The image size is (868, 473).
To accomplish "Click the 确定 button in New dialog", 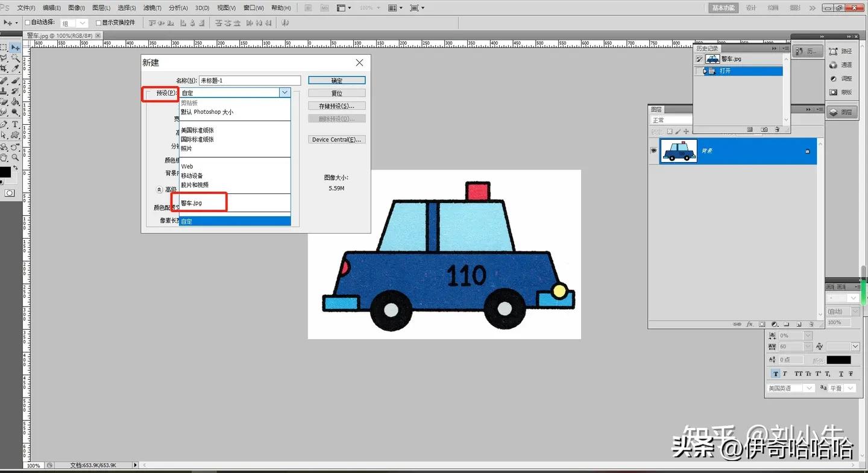I will [336, 80].
